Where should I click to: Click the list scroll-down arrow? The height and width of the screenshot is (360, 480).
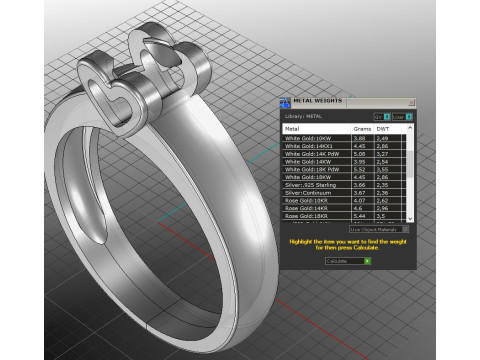pos(410,219)
